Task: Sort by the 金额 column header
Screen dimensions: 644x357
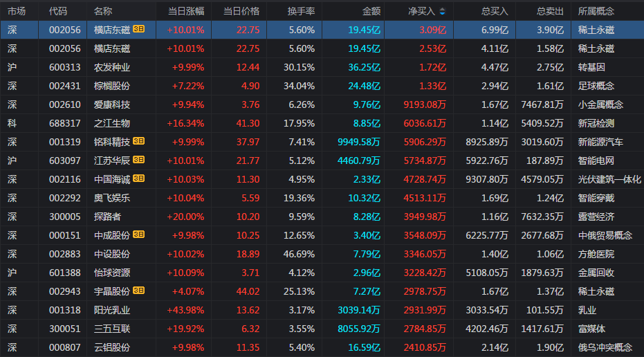Action: pos(371,12)
